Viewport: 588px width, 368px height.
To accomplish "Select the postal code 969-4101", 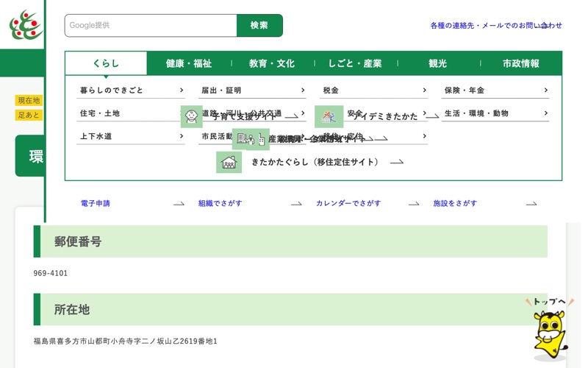I will [x=51, y=273].
